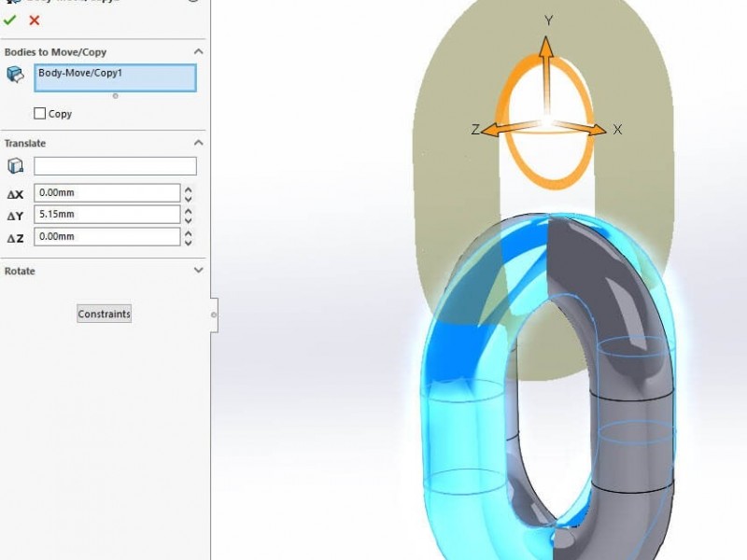The image size is (747, 560).
Task: Increase Delta X with the up arrow
Action: coord(189,189)
